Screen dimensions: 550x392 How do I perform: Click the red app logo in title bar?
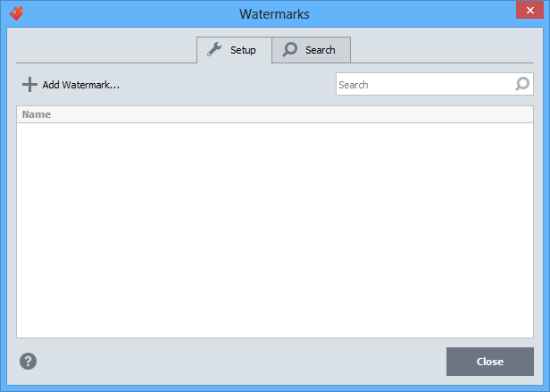(16, 13)
